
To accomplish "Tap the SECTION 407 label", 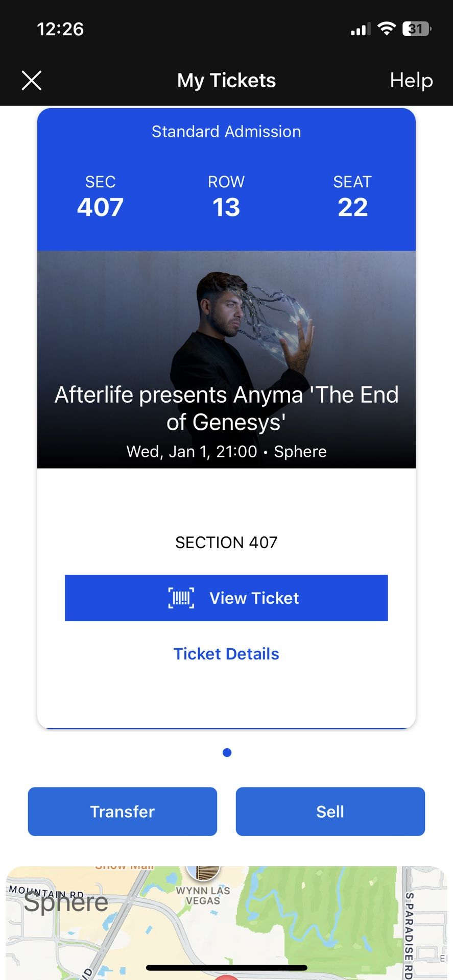I will [x=226, y=542].
